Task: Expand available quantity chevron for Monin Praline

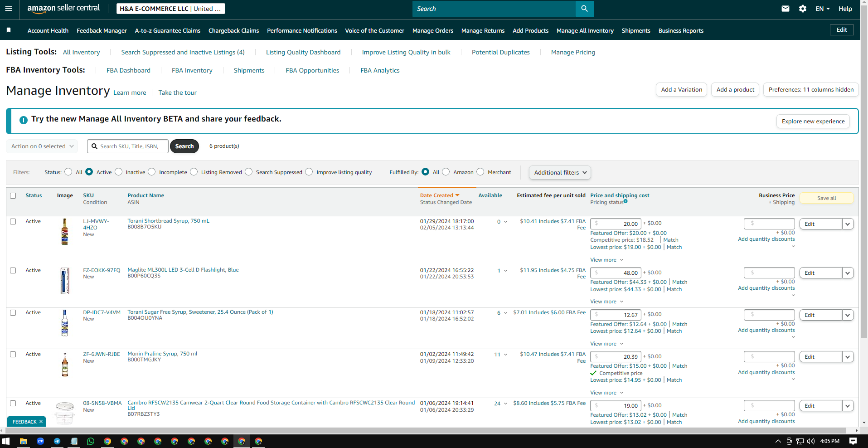Action: [505, 355]
